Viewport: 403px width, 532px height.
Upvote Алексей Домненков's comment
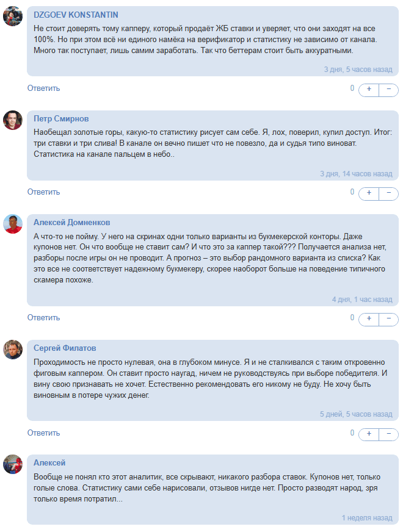(x=369, y=318)
